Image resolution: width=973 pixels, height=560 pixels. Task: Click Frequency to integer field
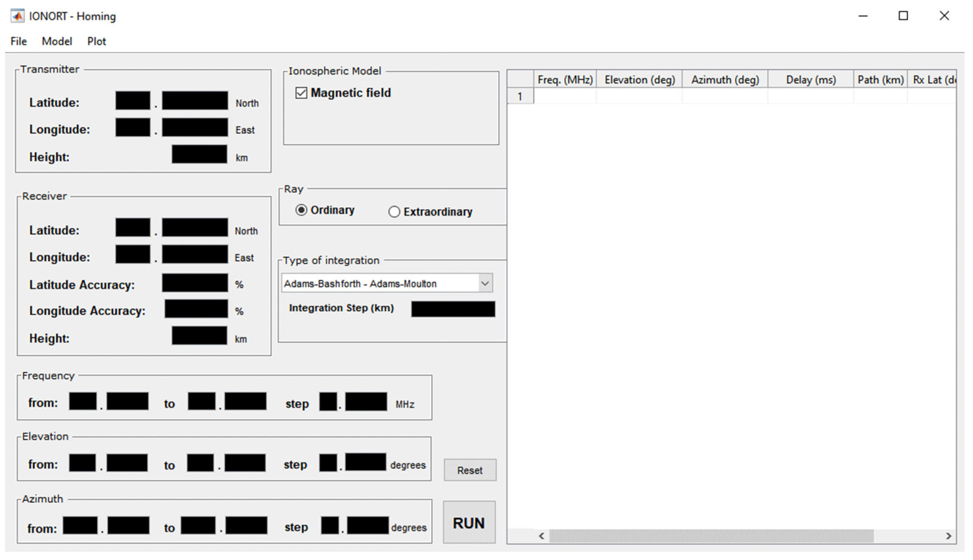(x=202, y=401)
